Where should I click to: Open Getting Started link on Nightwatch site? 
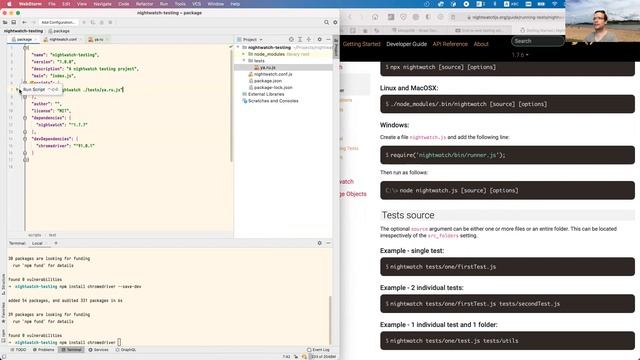(361, 44)
